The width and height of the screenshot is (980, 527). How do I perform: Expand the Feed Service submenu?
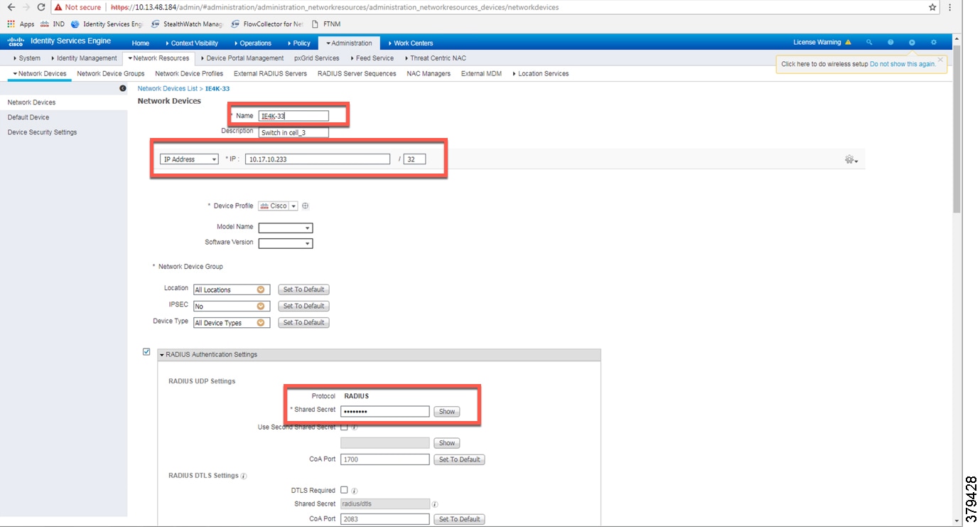[x=372, y=58]
